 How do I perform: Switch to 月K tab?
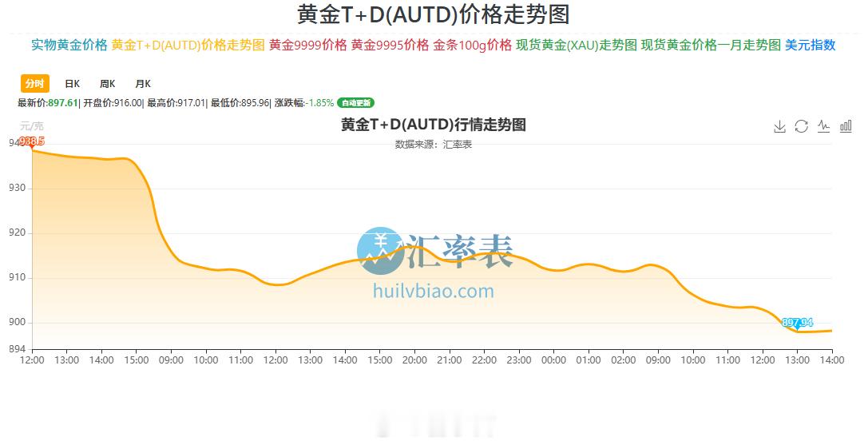pyautogui.click(x=143, y=84)
